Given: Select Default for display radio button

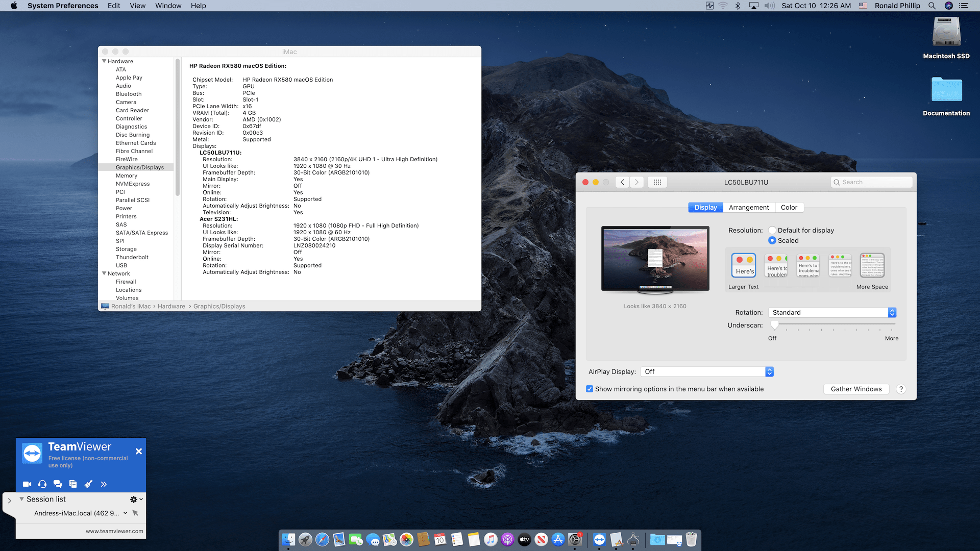Looking at the screenshot, I should coord(772,231).
